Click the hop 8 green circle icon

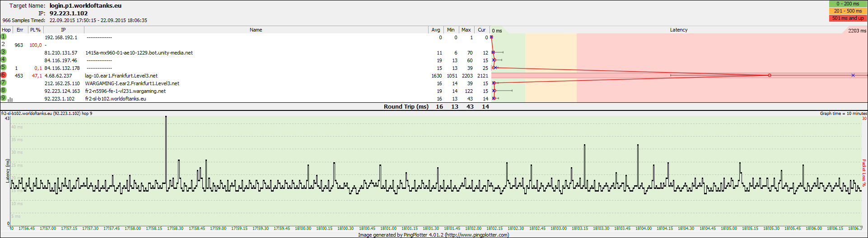click(4, 90)
